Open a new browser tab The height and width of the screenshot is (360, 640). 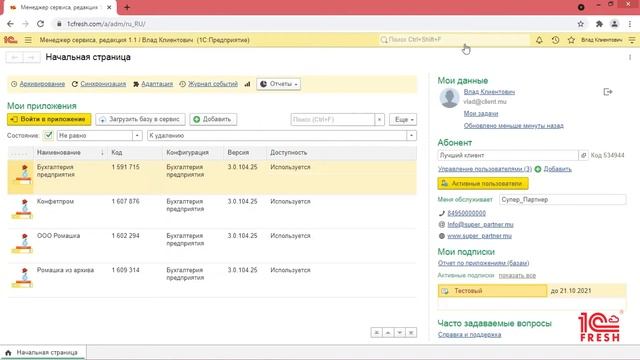pos(127,7)
